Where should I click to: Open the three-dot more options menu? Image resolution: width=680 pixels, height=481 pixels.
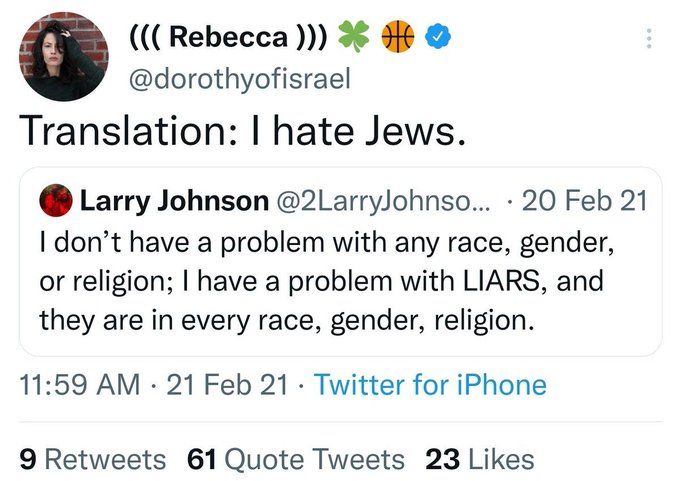[x=650, y=39]
